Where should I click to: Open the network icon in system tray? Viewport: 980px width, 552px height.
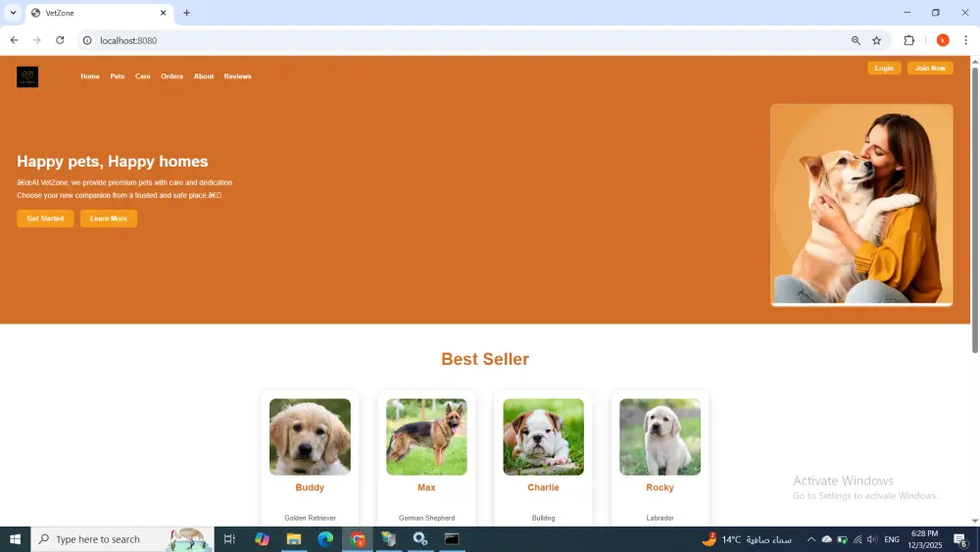[857, 539]
